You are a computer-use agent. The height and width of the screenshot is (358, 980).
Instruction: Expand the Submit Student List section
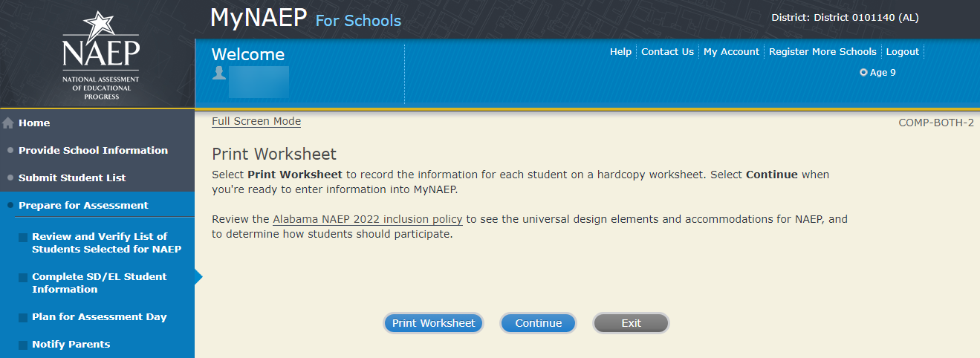click(72, 178)
